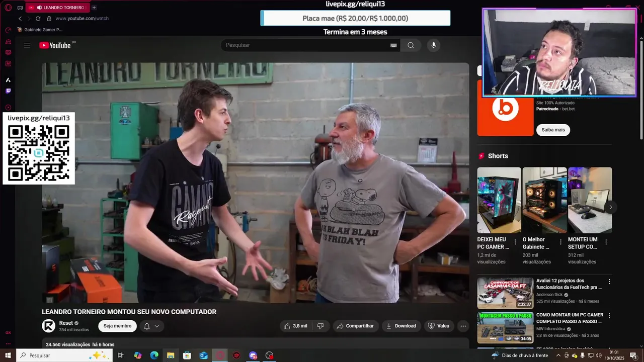Open MW Informática channel link
The width and height of the screenshot is (644, 362).
click(551, 329)
